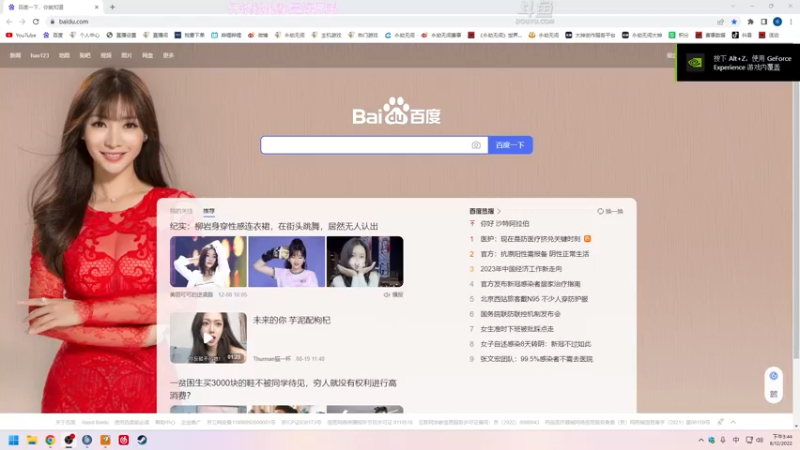Reload the page with refresh icon
The image size is (800, 450).
tap(36, 21)
